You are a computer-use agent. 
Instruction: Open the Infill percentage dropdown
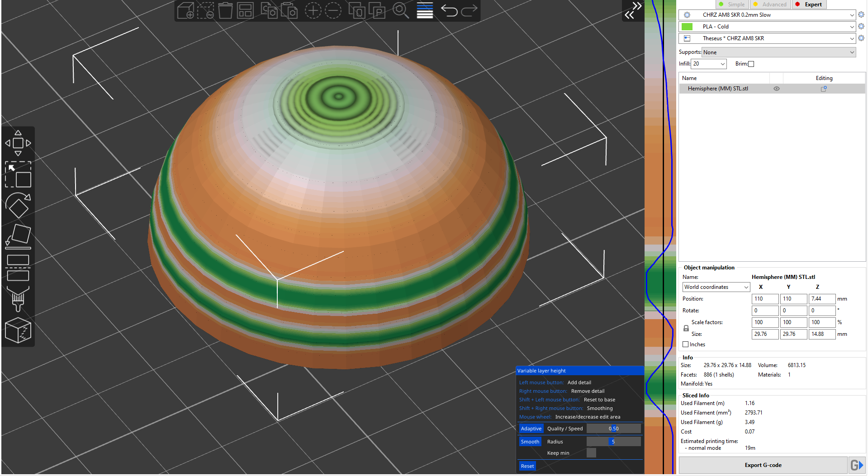pos(709,64)
